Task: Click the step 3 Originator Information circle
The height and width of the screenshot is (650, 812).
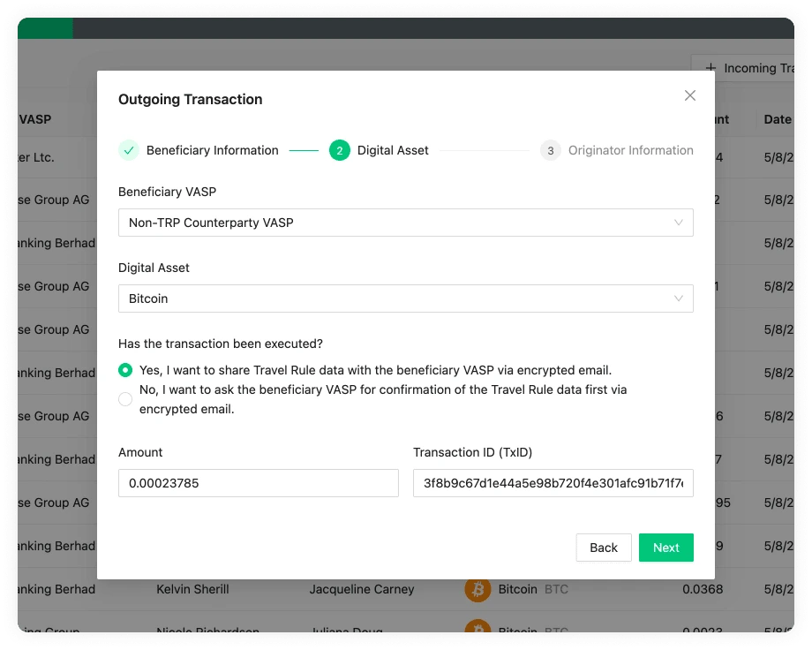Action: pos(550,150)
